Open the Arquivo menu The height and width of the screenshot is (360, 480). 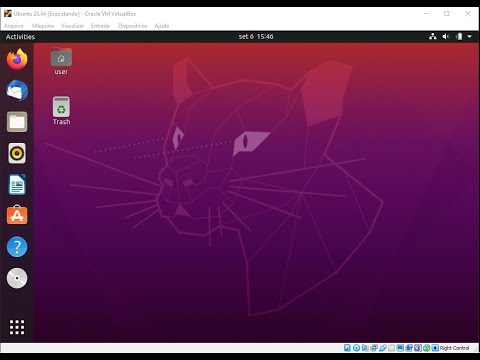click(14, 26)
